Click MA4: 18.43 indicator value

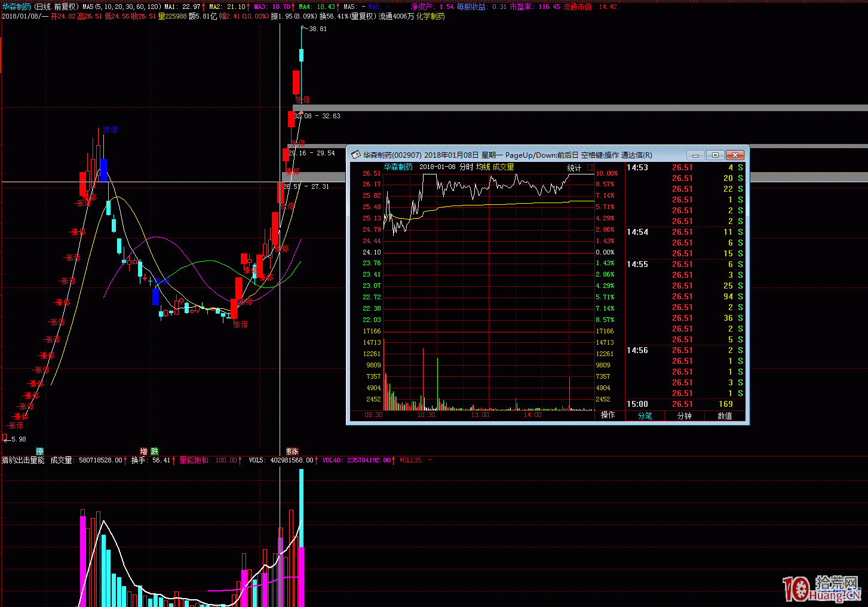tap(317, 7)
